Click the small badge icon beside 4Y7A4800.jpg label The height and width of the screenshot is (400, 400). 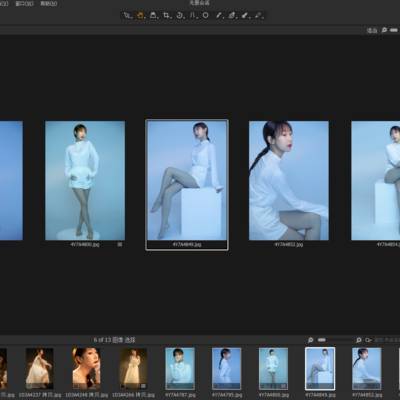[120, 244]
